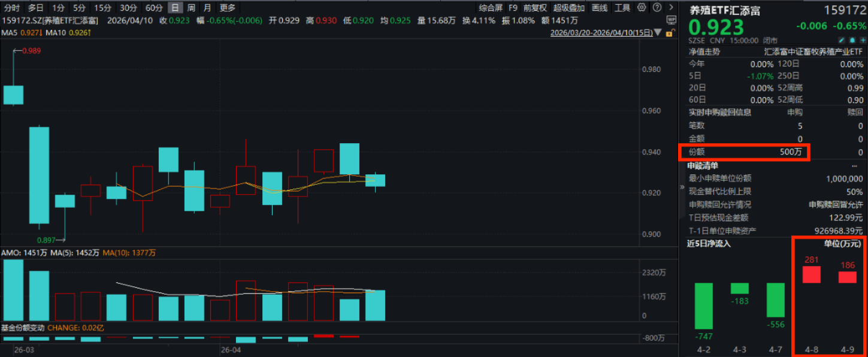868x357 pixels.
Task: Click the pencil edit icon by quote
Action: tap(841, 40)
